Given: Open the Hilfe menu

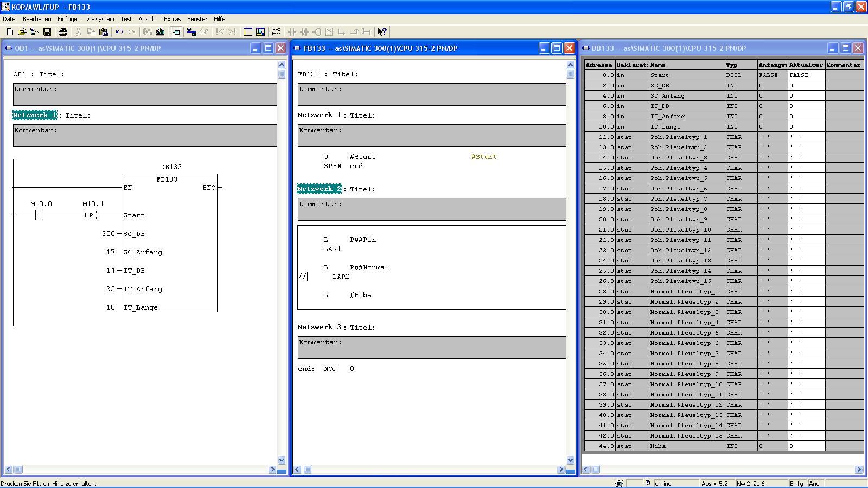Looking at the screenshot, I should pos(219,19).
